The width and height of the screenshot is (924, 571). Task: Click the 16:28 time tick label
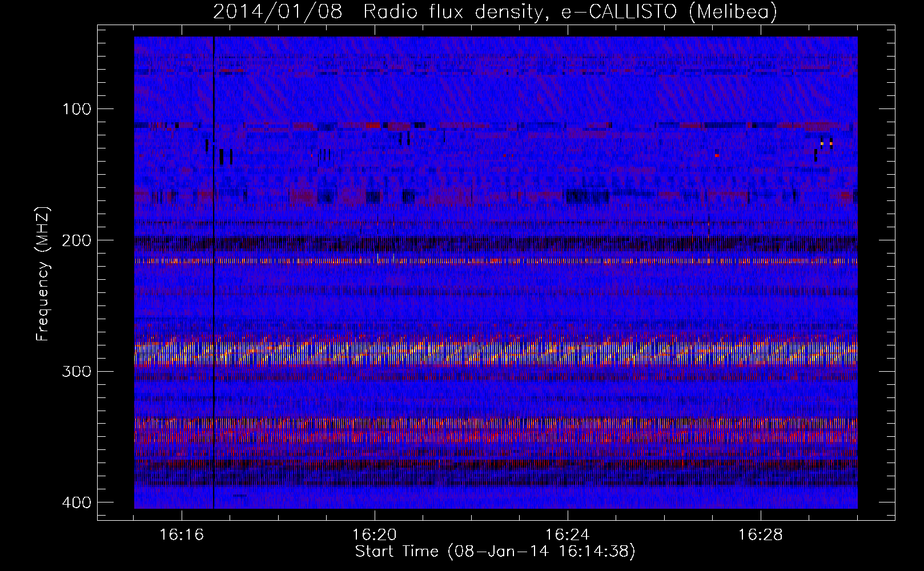point(761,535)
